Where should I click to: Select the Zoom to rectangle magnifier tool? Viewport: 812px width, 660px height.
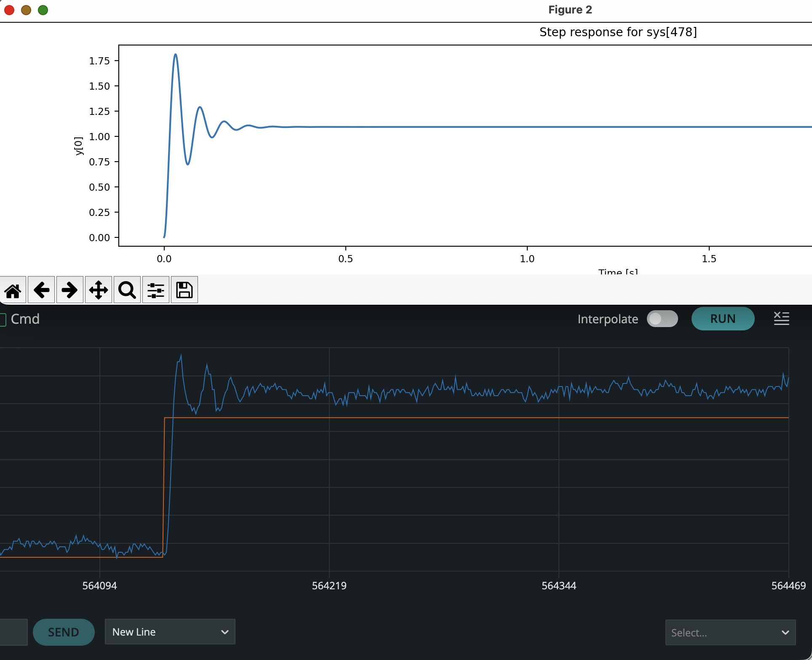click(x=127, y=290)
